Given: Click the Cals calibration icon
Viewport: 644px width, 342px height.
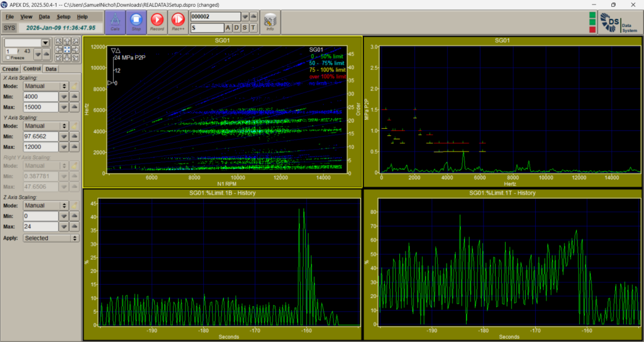Looking at the screenshot, I should (115, 22).
